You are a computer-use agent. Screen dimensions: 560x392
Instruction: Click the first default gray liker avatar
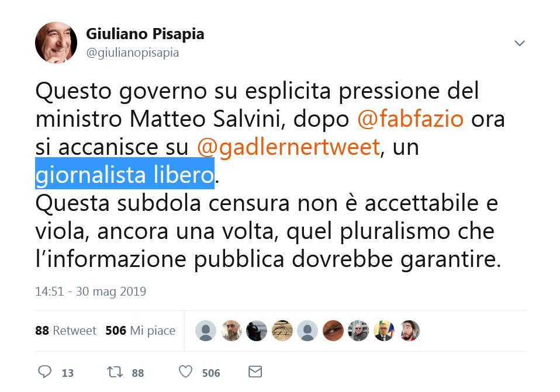206,331
